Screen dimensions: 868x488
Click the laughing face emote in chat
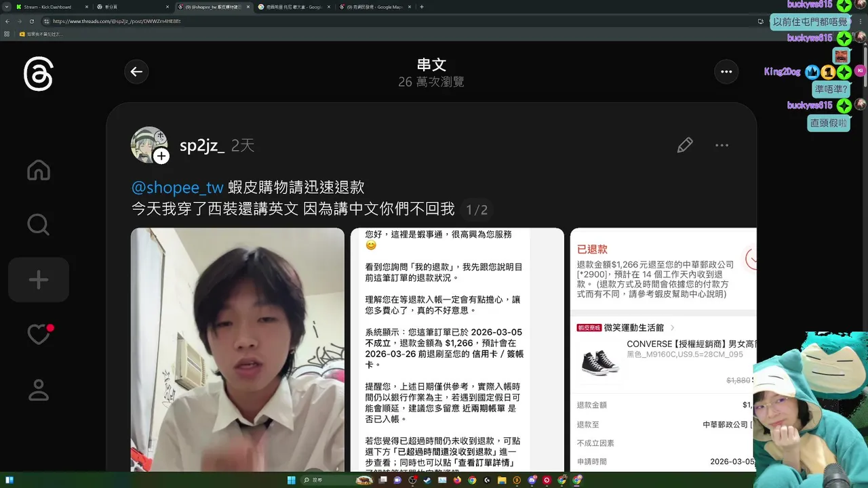842,56
